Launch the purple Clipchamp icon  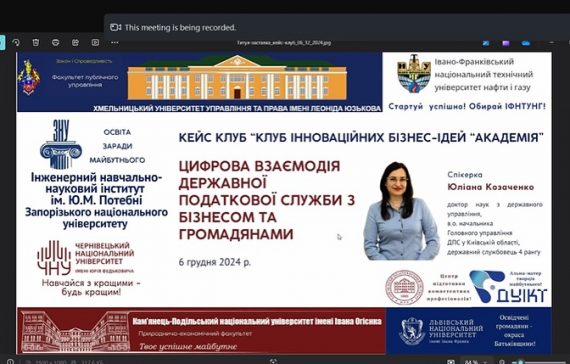[x=506, y=43]
